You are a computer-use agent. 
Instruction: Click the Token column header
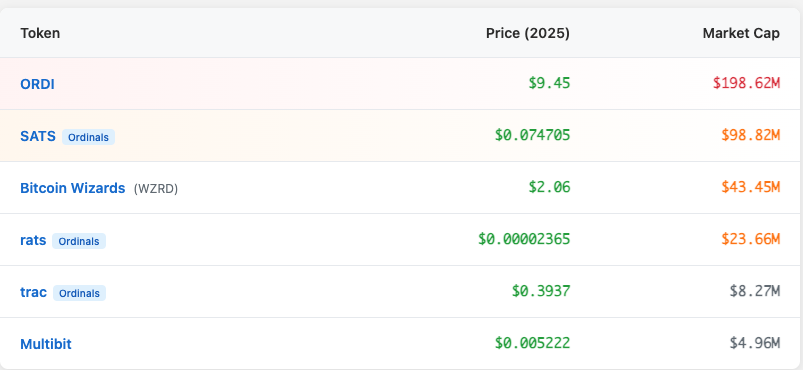(40, 33)
